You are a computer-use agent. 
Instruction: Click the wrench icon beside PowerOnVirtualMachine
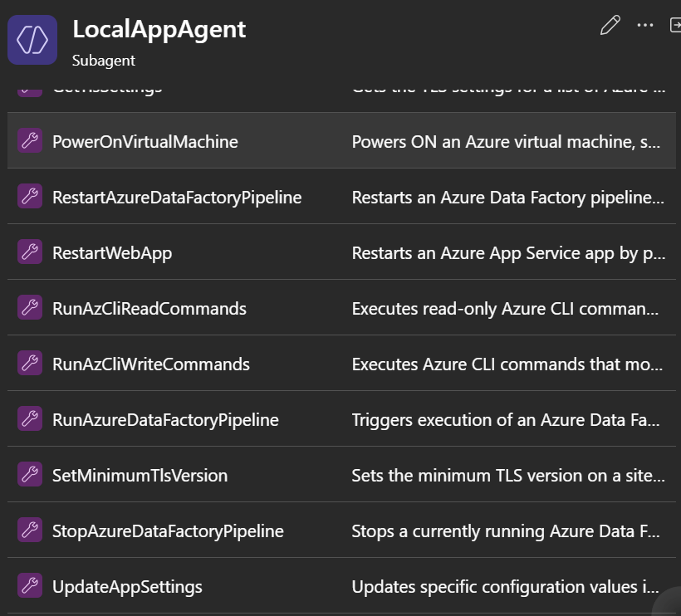(30, 141)
